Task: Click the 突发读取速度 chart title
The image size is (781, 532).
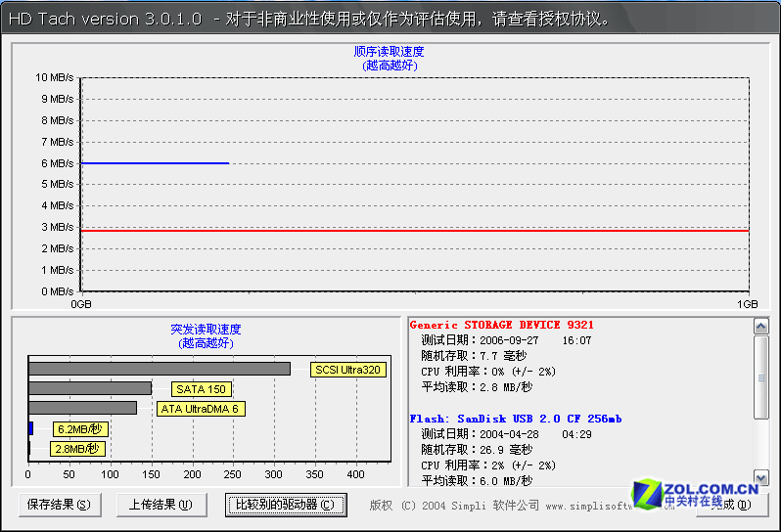Action: (x=206, y=329)
